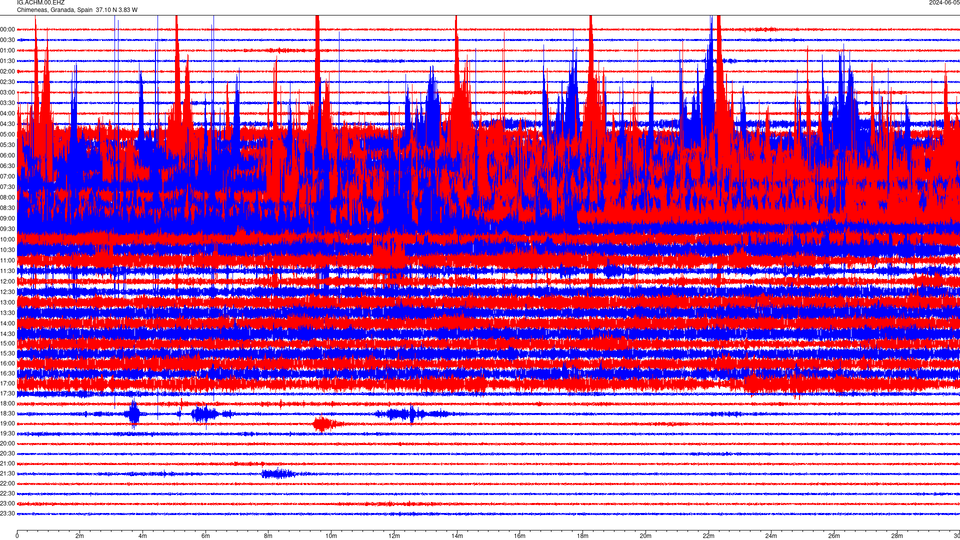The width and height of the screenshot is (960, 540).
Task: Click the 14m tick label on x-axis
Action: pyautogui.click(x=457, y=536)
